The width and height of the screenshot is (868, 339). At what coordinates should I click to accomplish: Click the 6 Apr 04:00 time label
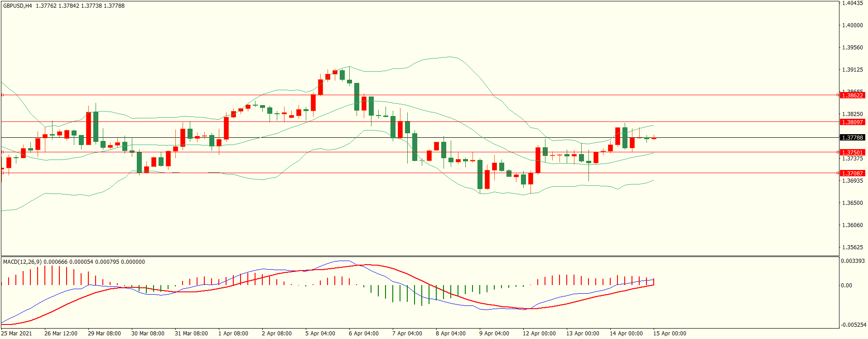point(364,334)
